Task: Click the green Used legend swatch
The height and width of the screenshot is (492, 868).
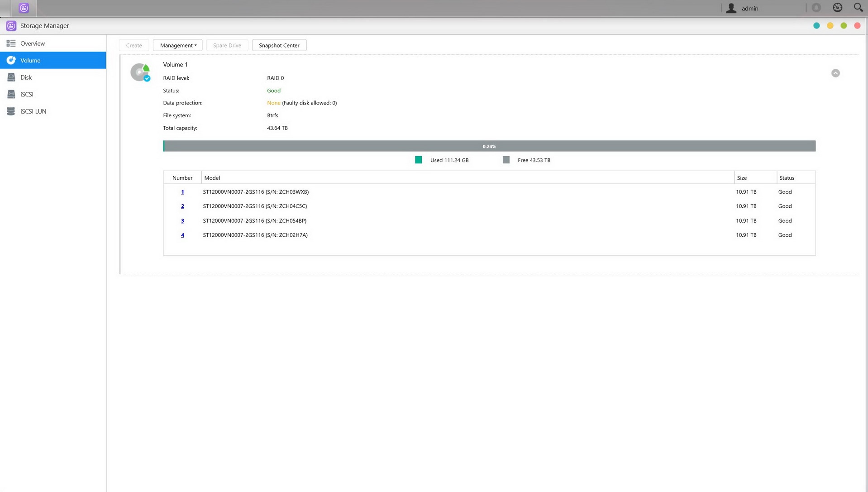Action: (x=418, y=160)
